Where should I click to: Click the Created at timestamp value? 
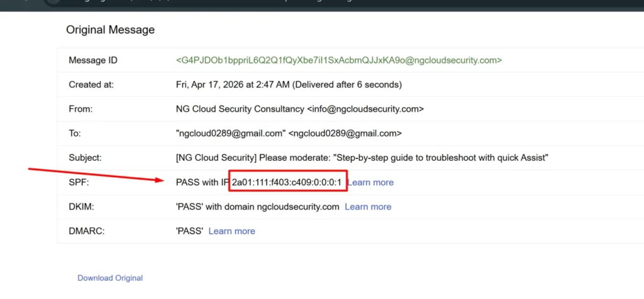pos(289,84)
